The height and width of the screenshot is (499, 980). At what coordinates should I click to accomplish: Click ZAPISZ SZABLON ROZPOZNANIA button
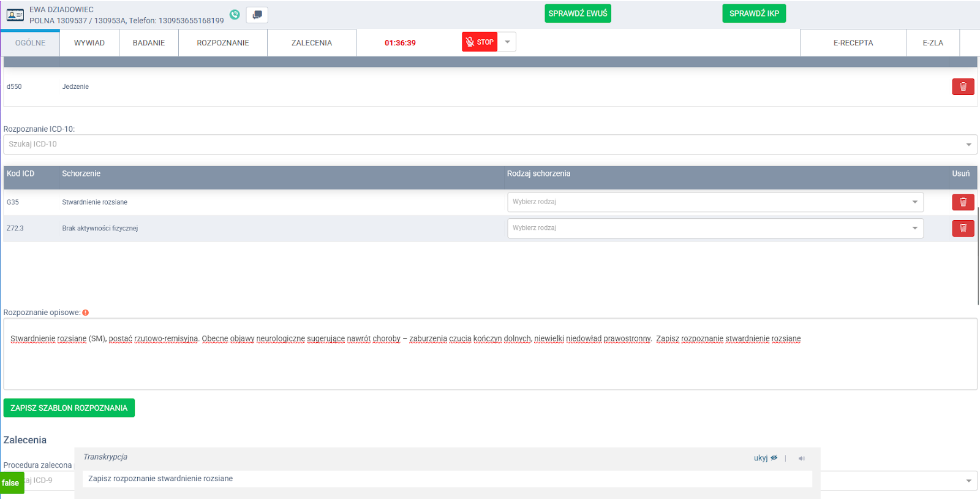coord(69,408)
